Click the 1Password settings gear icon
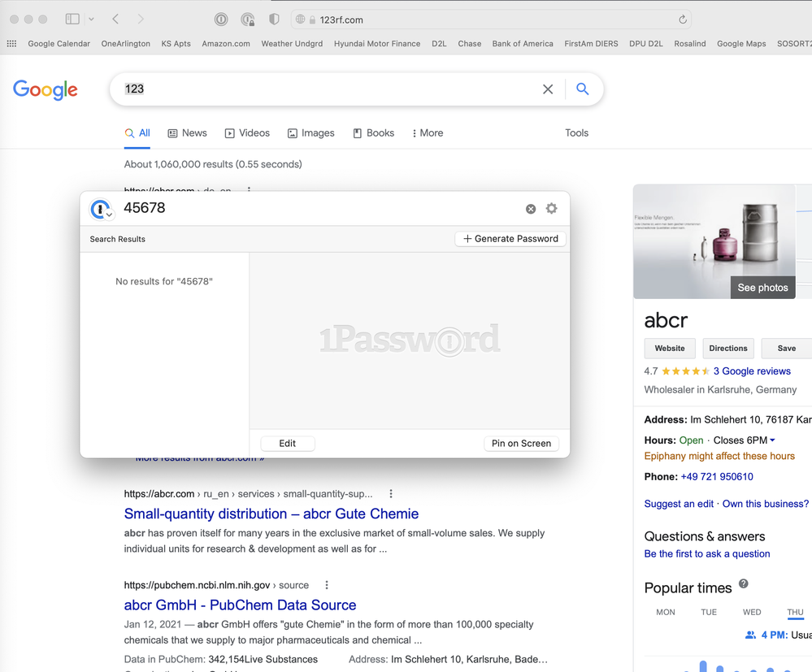 [552, 209]
